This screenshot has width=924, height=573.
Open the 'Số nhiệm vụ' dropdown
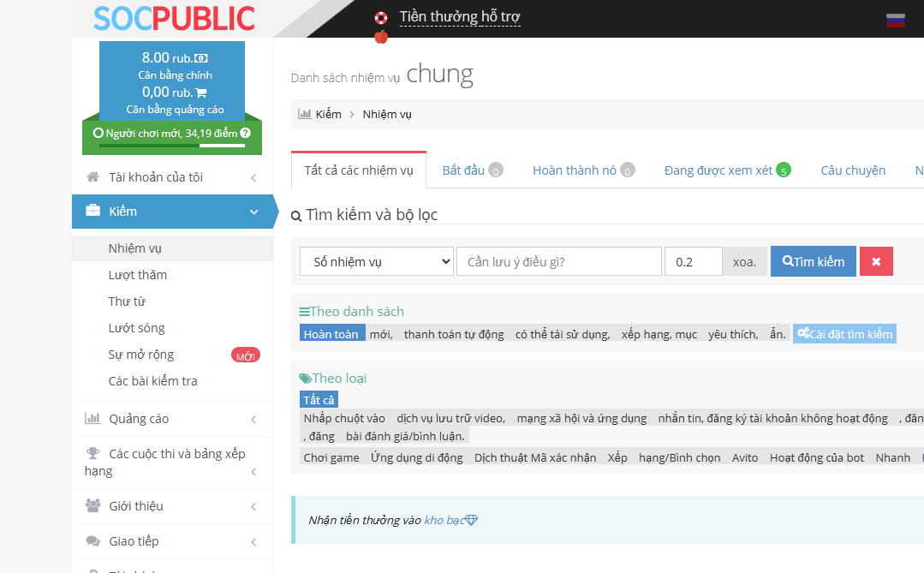[x=376, y=262]
